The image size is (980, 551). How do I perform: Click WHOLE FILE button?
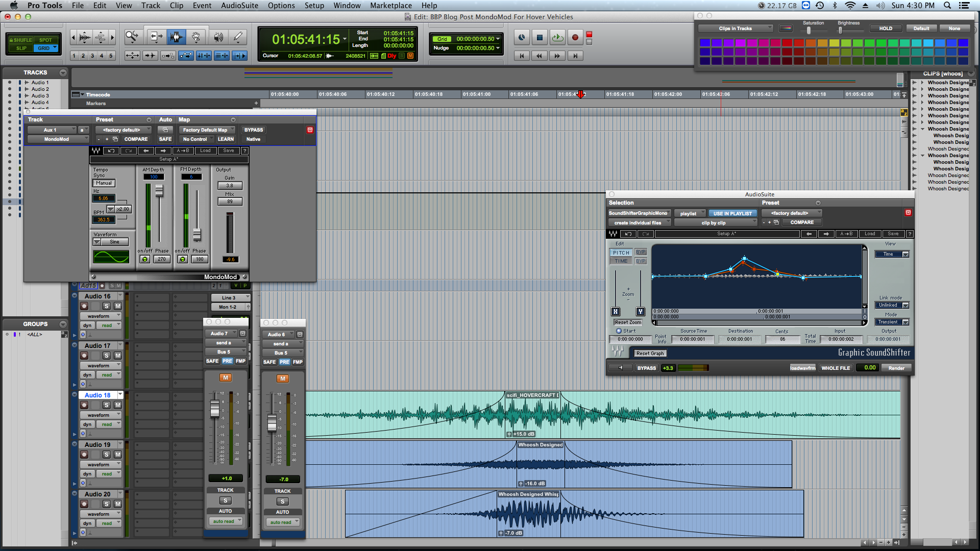tap(836, 368)
